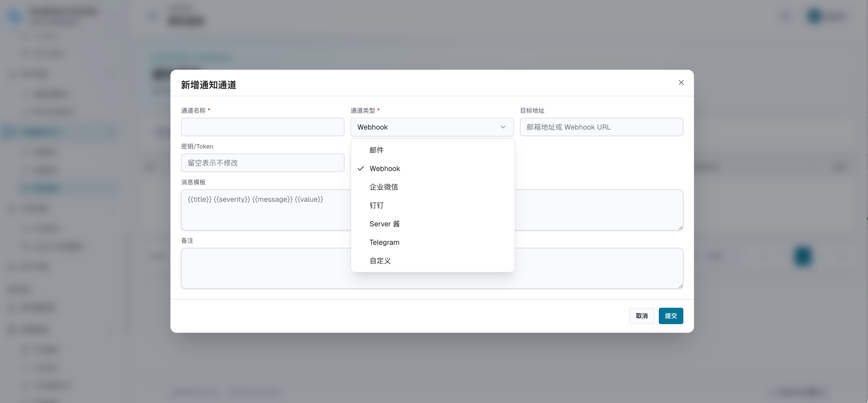Choose the checked Webhook option

point(432,169)
